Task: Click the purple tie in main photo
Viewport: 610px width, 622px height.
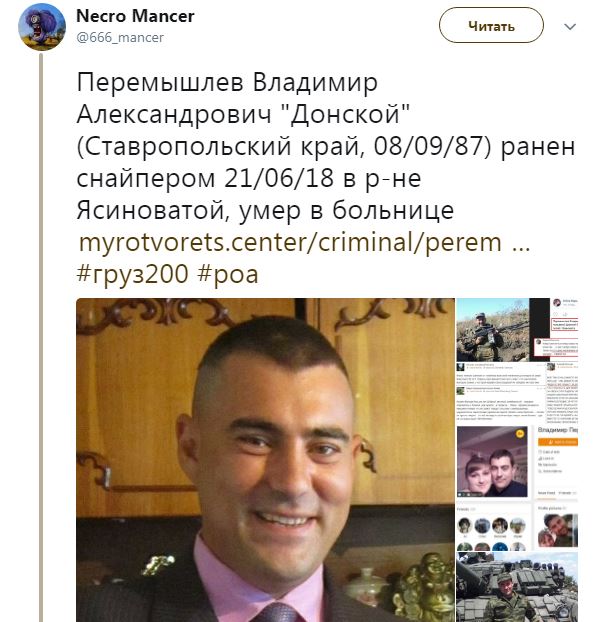Action: coord(278,612)
